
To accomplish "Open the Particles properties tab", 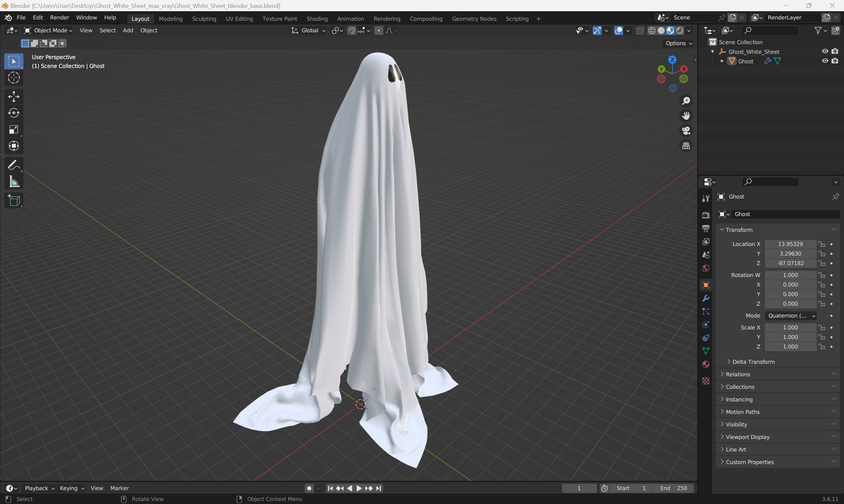I will pos(706,311).
